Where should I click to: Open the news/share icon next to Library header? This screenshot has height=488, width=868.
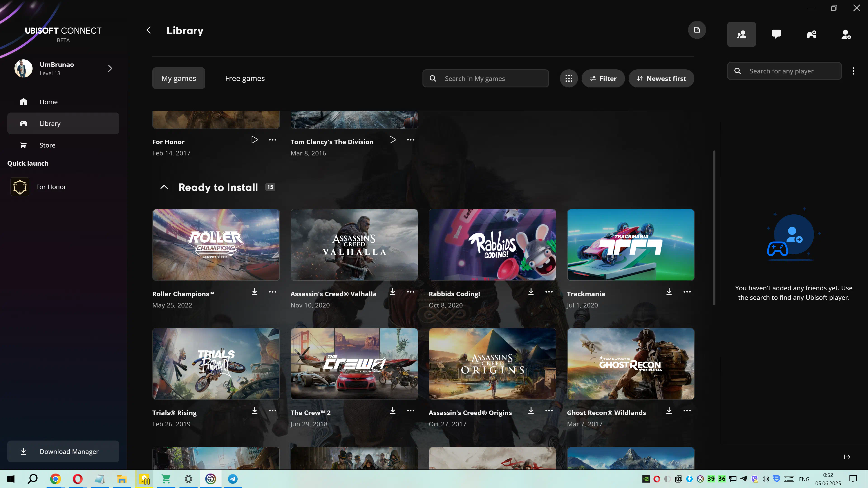pos(697,30)
